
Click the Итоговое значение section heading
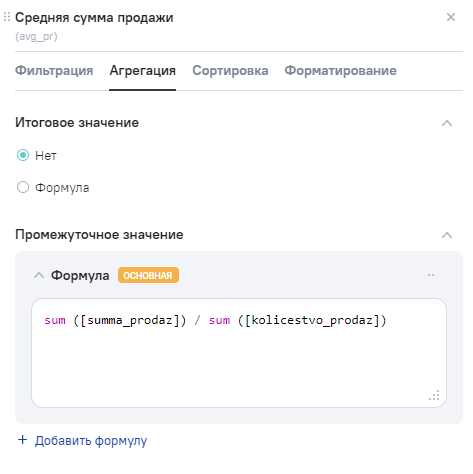point(77,123)
